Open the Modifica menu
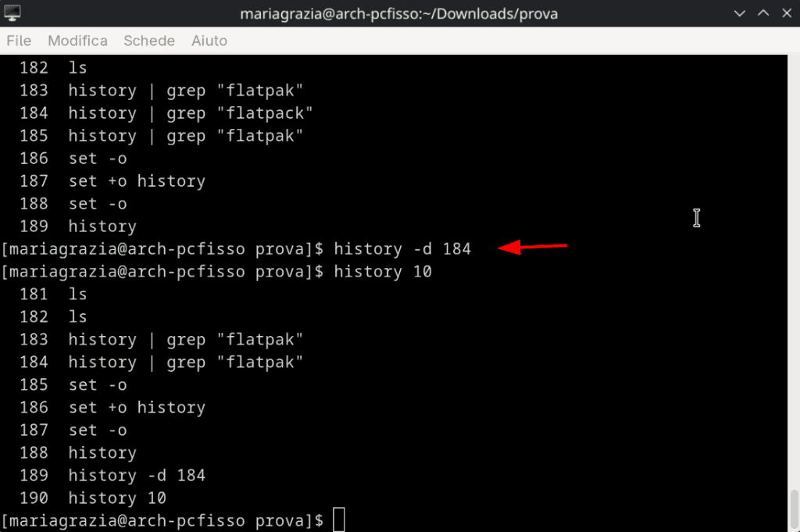Image resolution: width=800 pixels, height=532 pixels. tap(77, 41)
